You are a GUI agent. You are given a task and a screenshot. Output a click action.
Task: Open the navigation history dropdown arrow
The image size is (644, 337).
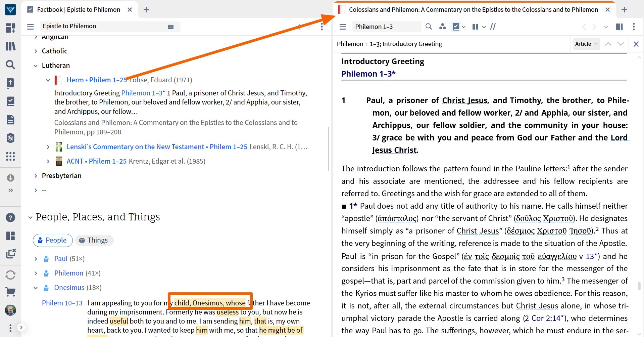click(606, 27)
